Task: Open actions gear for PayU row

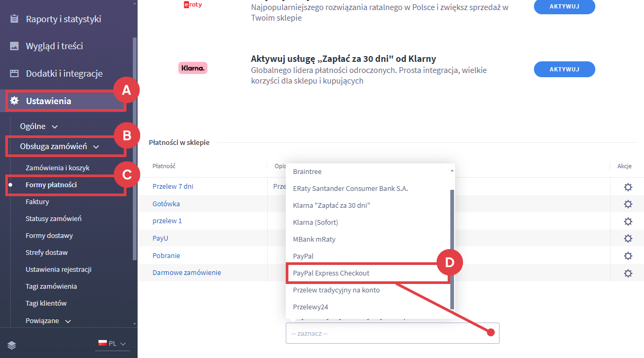Action: click(x=628, y=238)
